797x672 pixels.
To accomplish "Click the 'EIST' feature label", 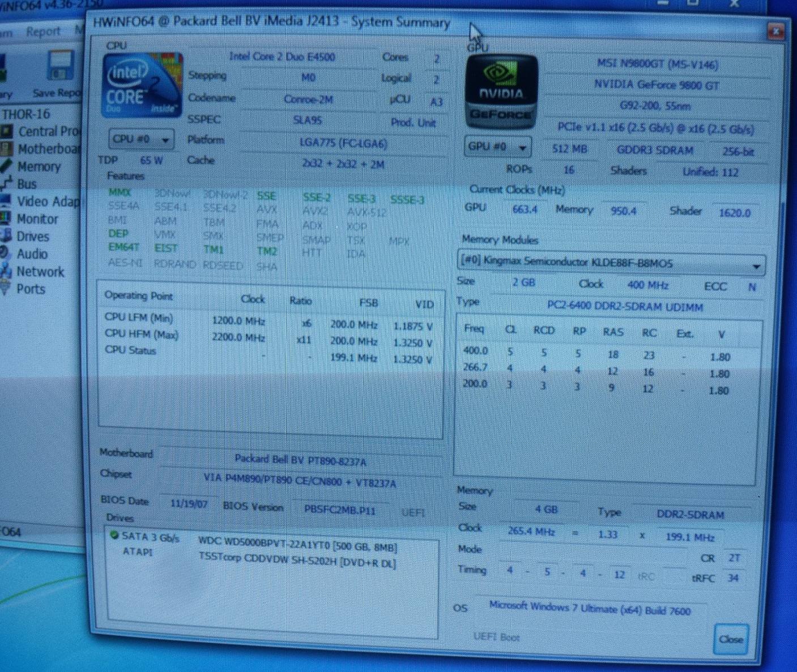I will pos(165,248).
